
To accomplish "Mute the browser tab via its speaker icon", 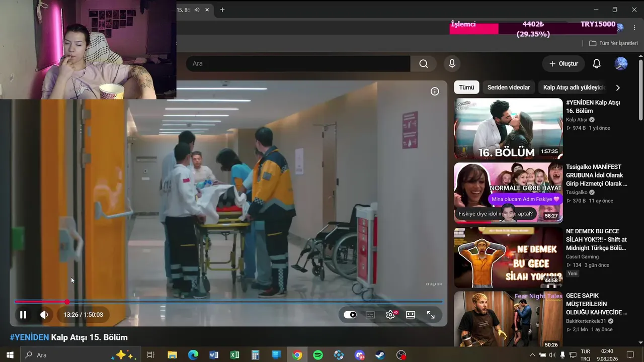I will [x=197, y=10].
